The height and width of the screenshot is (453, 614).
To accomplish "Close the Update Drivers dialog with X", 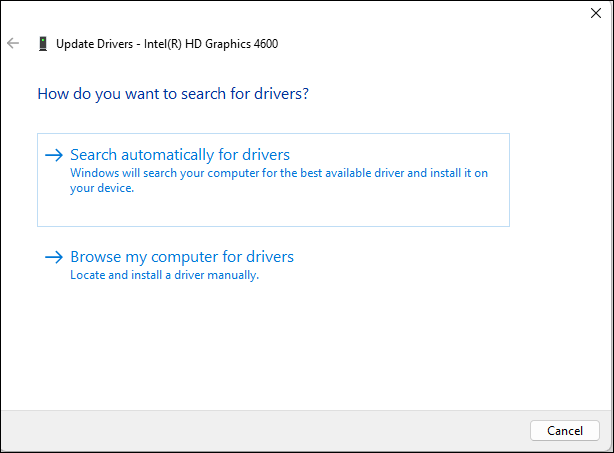I will click(598, 13).
